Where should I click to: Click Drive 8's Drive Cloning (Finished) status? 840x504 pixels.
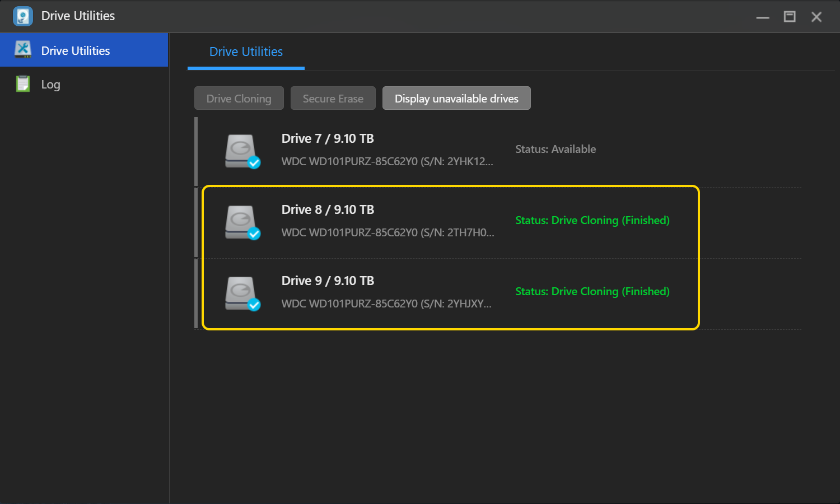coord(592,220)
